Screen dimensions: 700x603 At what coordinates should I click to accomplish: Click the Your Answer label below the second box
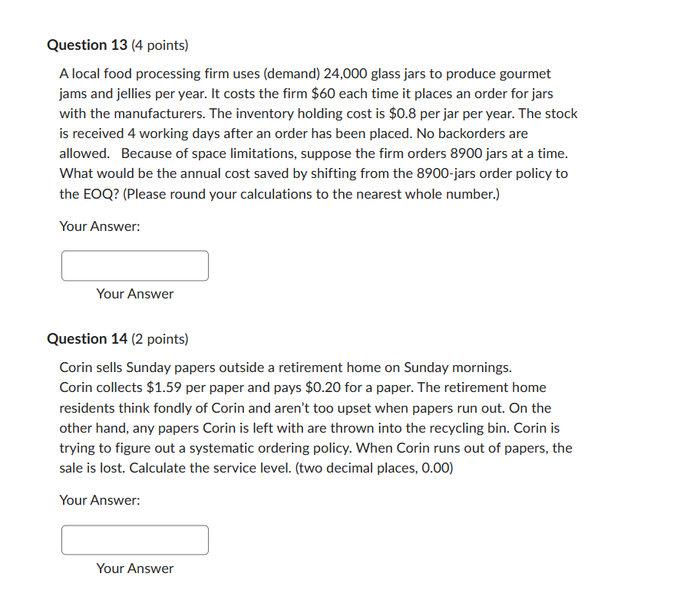coord(134,568)
